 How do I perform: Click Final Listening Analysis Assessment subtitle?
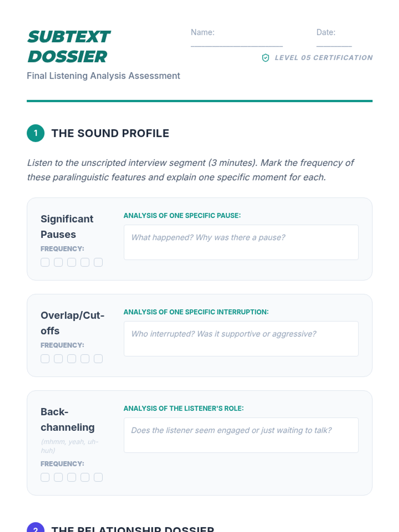click(x=103, y=76)
